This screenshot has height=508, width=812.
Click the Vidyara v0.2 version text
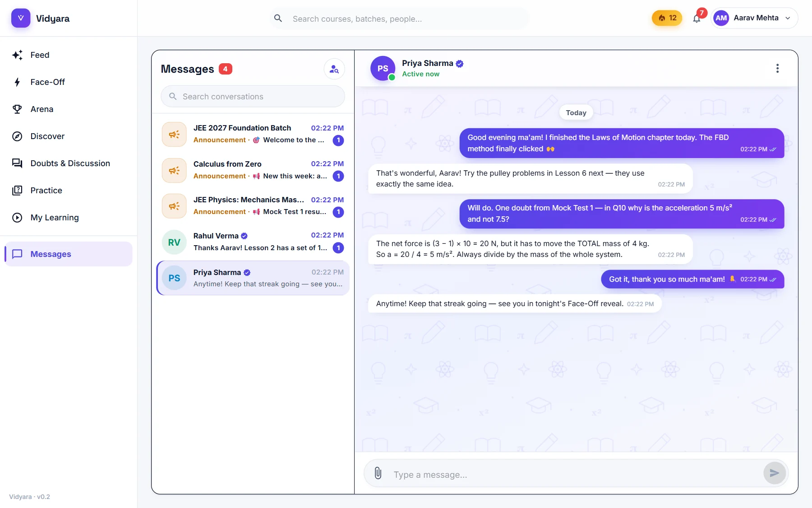[30, 497]
